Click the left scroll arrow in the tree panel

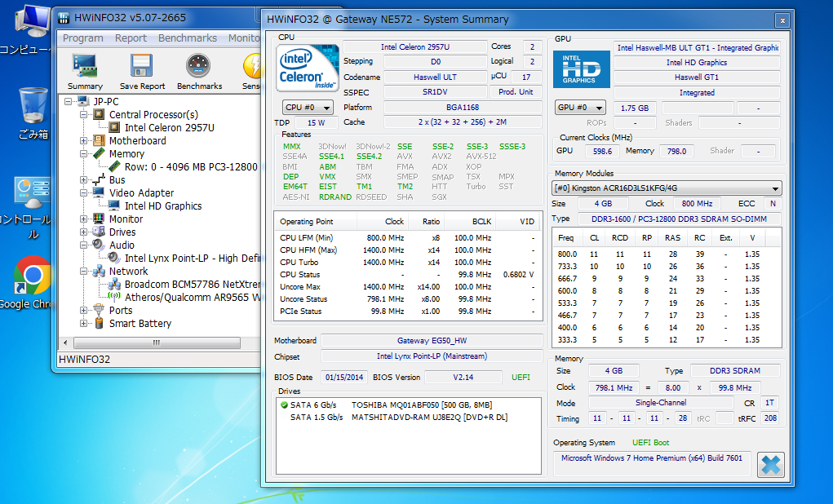point(65,343)
